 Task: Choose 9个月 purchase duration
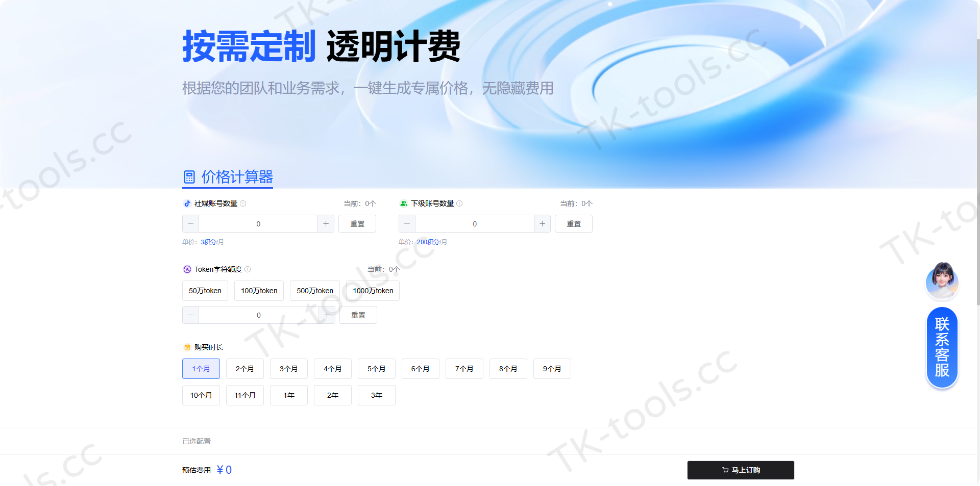(552, 369)
